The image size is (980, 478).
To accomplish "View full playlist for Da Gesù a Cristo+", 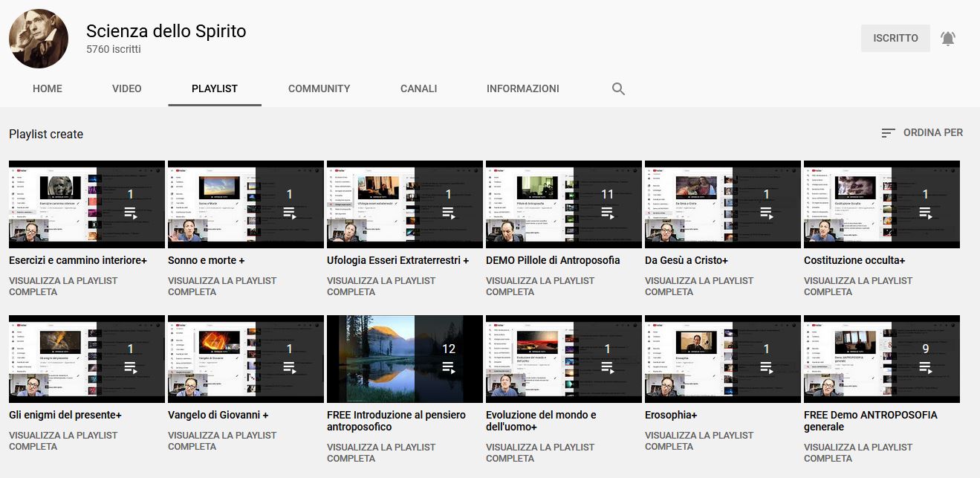I will click(x=698, y=286).
